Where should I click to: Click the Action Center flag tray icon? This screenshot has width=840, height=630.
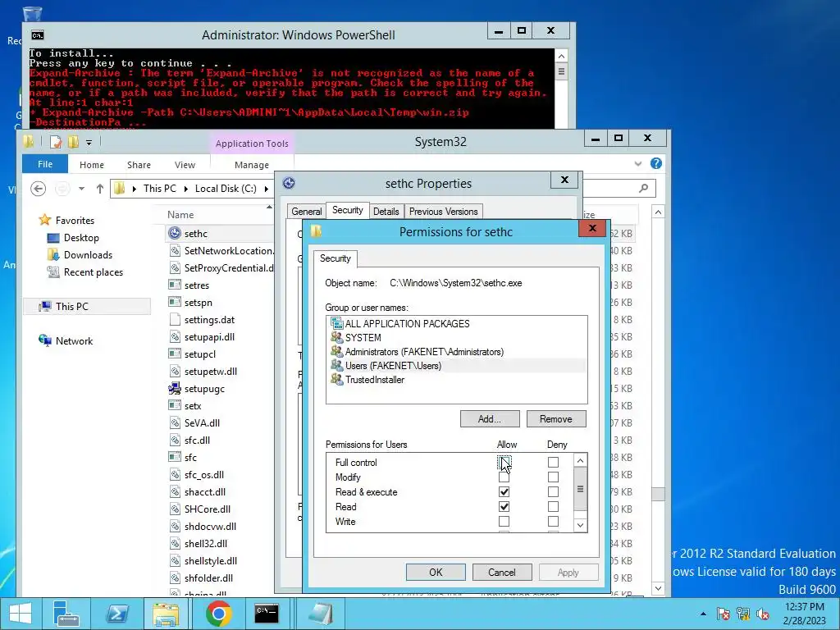pyautogui.click(x=724, y=614)
